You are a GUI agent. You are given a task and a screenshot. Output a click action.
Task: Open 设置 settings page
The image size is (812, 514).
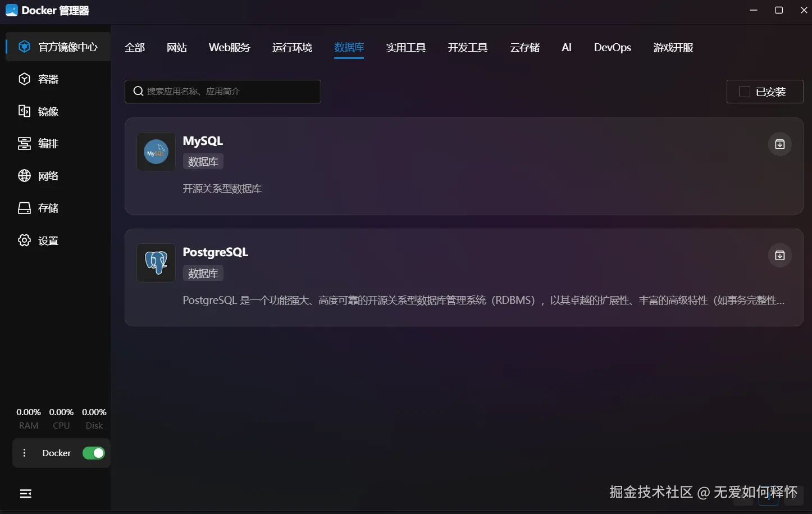(58, 240)
